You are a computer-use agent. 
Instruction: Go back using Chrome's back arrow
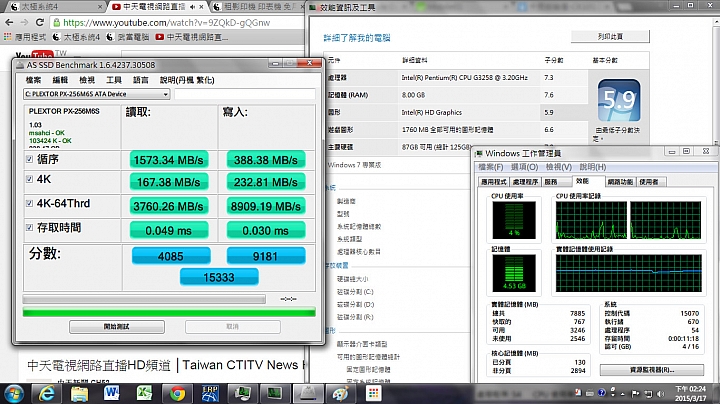point(9,22)
